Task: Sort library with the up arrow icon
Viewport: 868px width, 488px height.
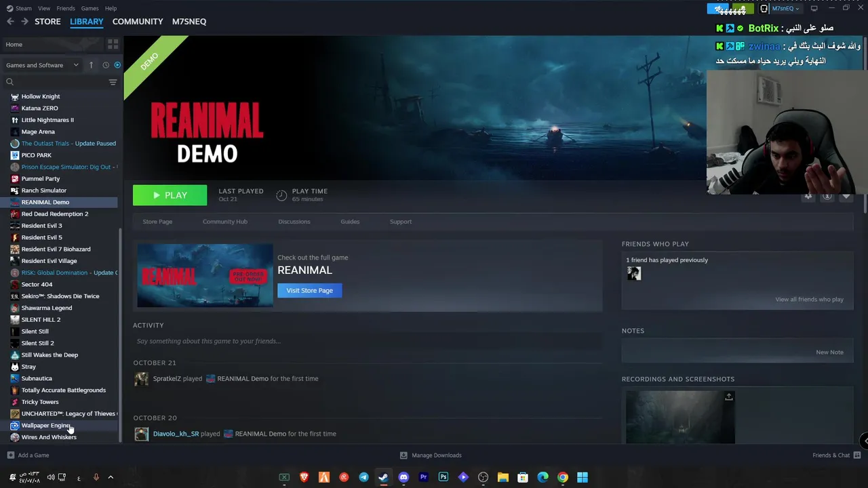Action: [91, 65]
